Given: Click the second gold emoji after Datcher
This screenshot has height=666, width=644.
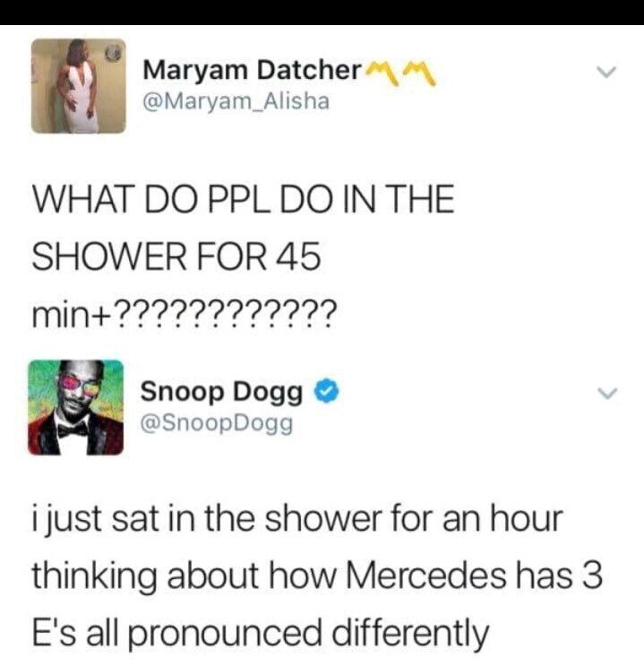Looking at the screenshot, I should point(418,74).
